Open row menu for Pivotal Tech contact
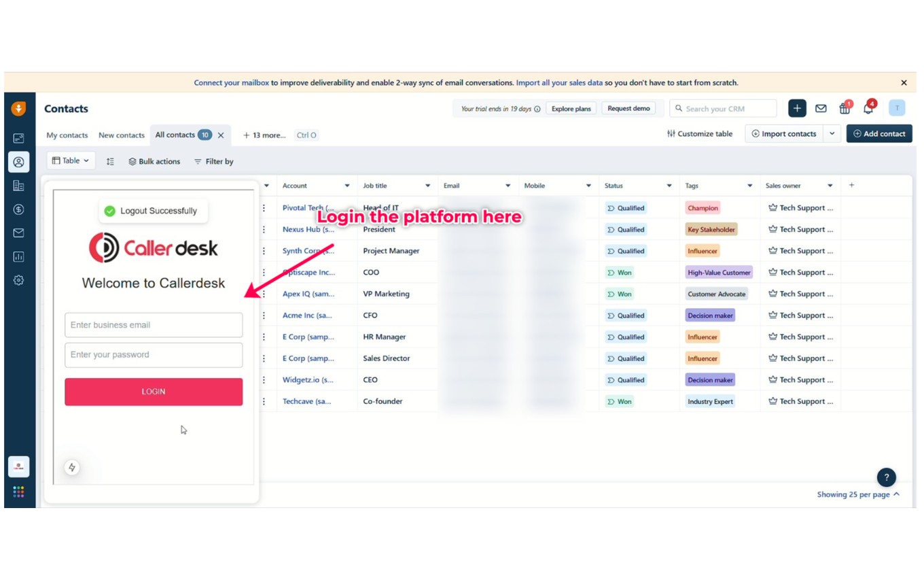This screenshot has width=924, height=578. 264,208
